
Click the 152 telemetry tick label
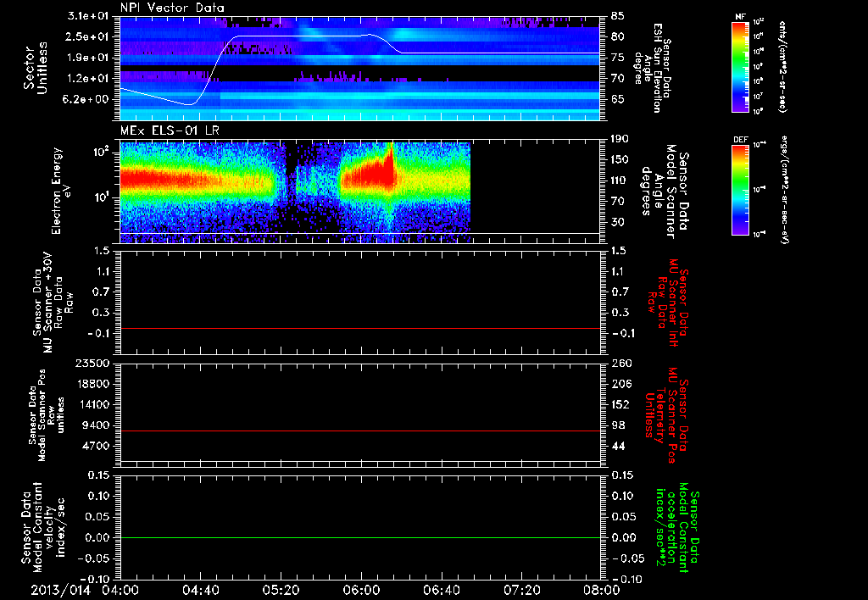click(621, 404)
